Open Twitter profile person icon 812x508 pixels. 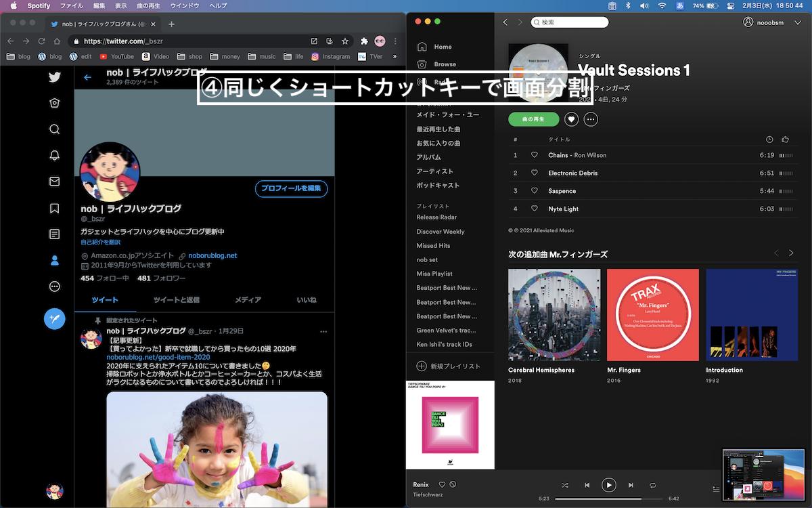tap(55, 260)
